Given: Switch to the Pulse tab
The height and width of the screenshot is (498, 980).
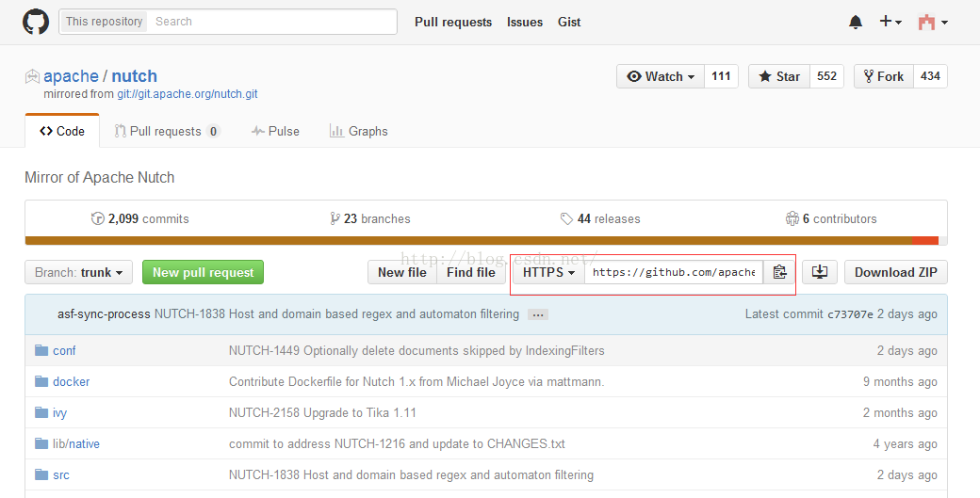Looking at the screenshot, I should (x=275, y=131).
